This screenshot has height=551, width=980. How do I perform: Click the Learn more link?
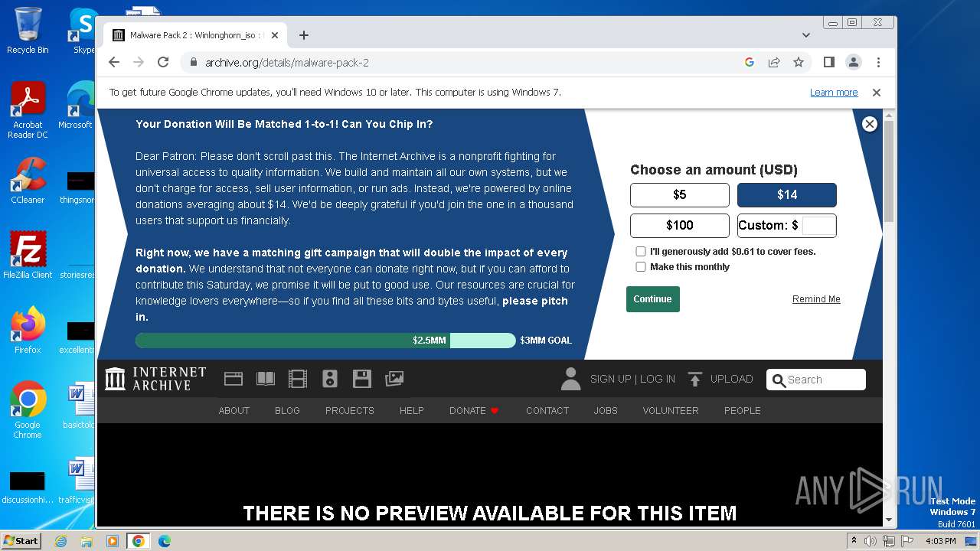(834, 93)
